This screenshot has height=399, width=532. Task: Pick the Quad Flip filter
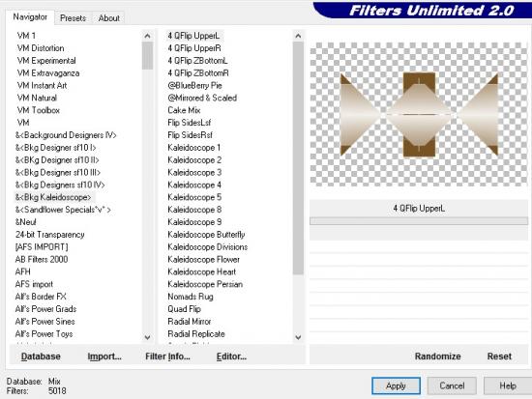pyautogui.click(x=184, y=309)
